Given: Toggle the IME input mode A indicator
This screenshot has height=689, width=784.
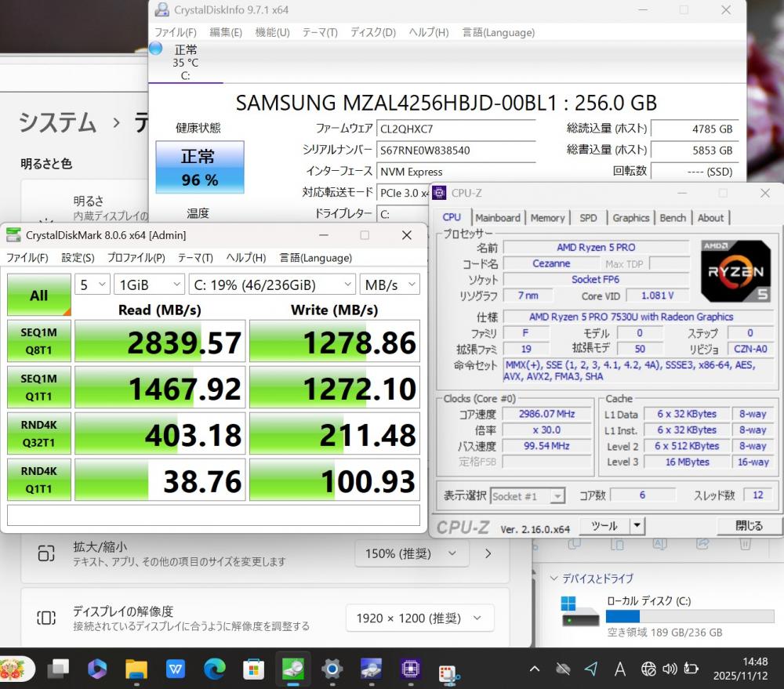Looking at the screenshot, I should pyautogui.click(x=620, y=669).
